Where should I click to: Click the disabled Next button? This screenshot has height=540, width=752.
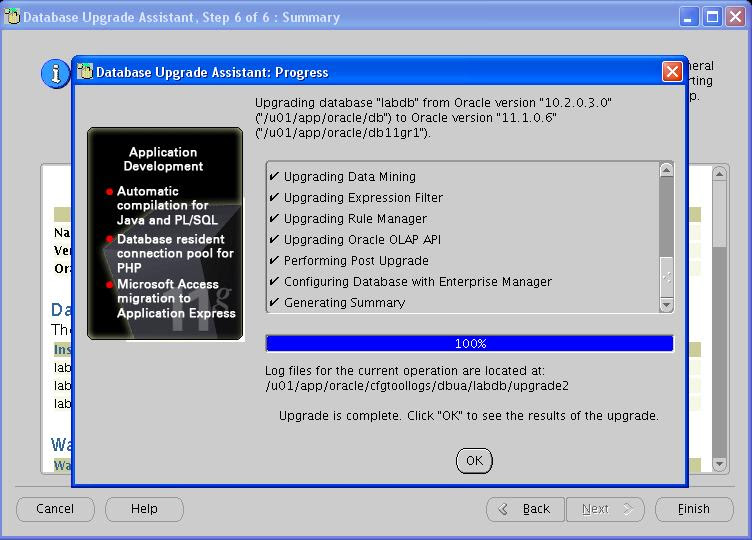point(605,509)
